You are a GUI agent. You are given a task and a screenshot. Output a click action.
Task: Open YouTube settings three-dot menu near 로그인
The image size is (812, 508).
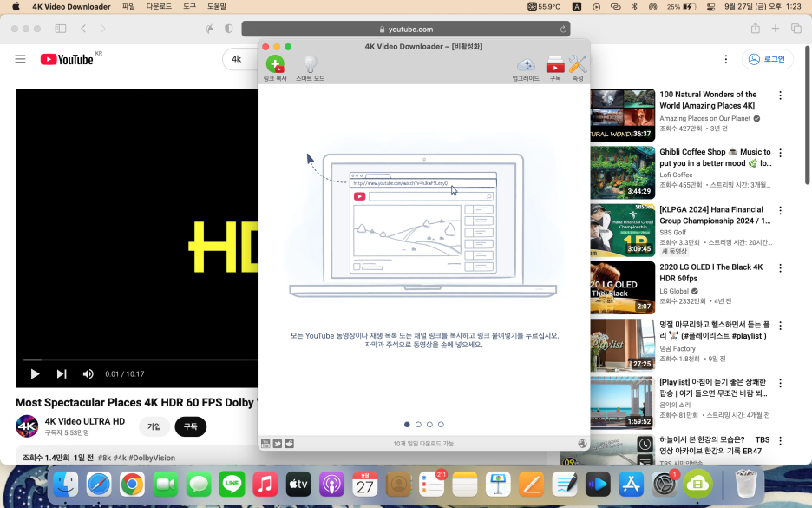726,59
